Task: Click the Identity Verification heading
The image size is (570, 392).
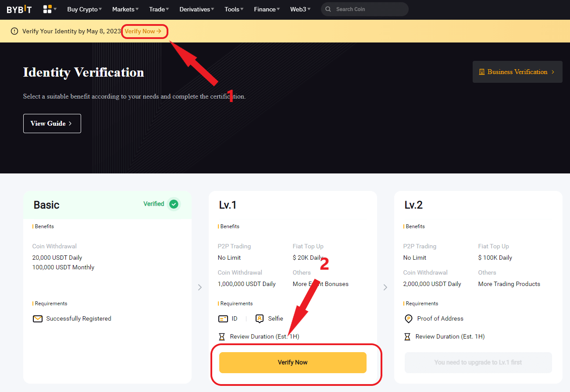Action: click(83, 72)
